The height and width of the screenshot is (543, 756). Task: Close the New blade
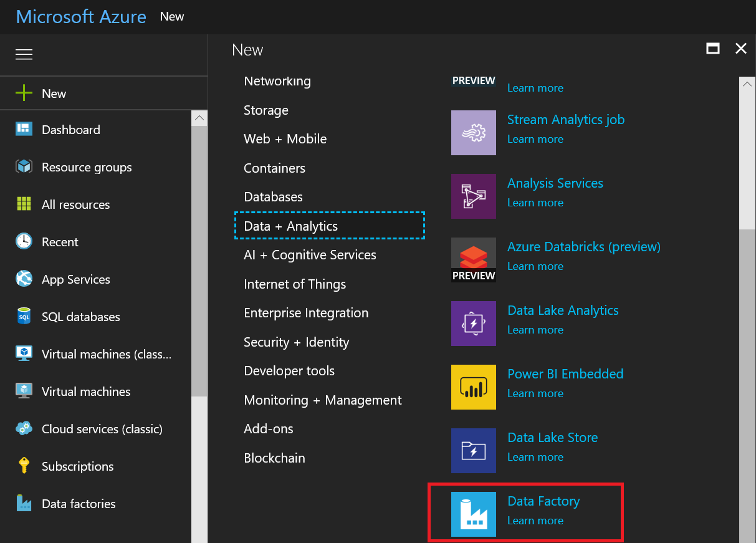pyautogui.click(x=741, y=49)
